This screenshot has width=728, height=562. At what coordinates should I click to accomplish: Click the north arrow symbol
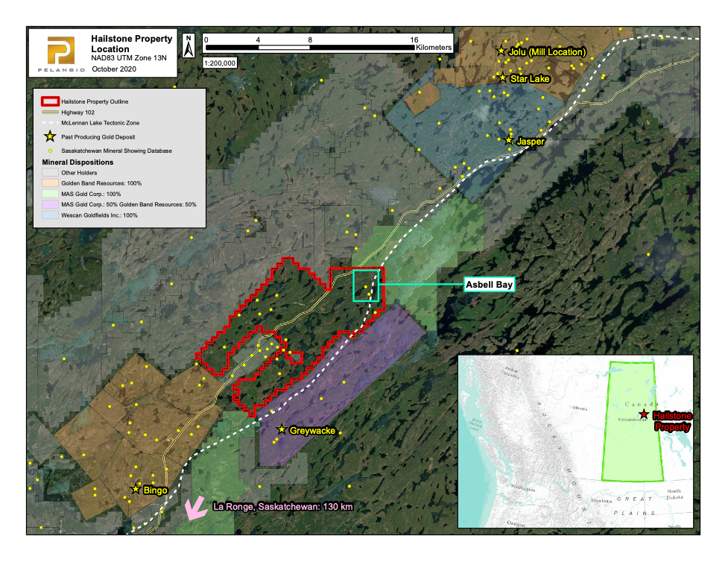point(189,45)
